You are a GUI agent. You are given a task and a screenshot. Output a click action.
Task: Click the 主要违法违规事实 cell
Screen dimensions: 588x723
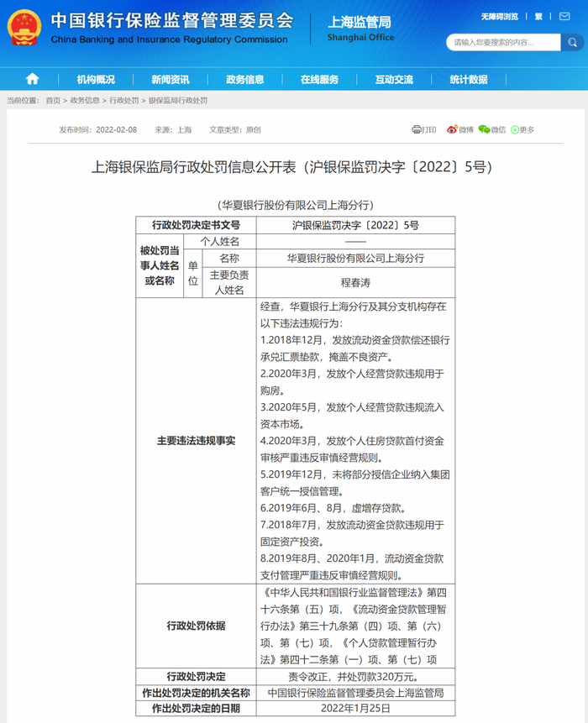pyautogui.click(x=196, y=441)
